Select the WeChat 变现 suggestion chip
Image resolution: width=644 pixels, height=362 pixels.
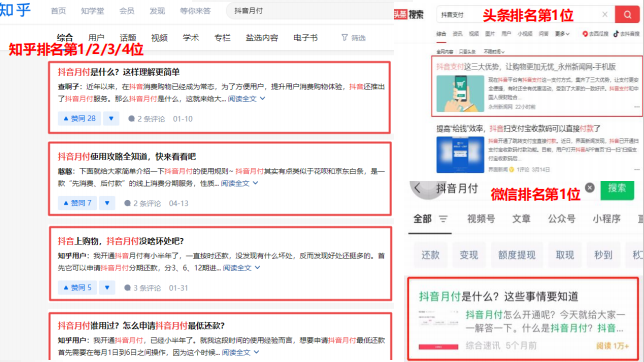coord(469,255)
